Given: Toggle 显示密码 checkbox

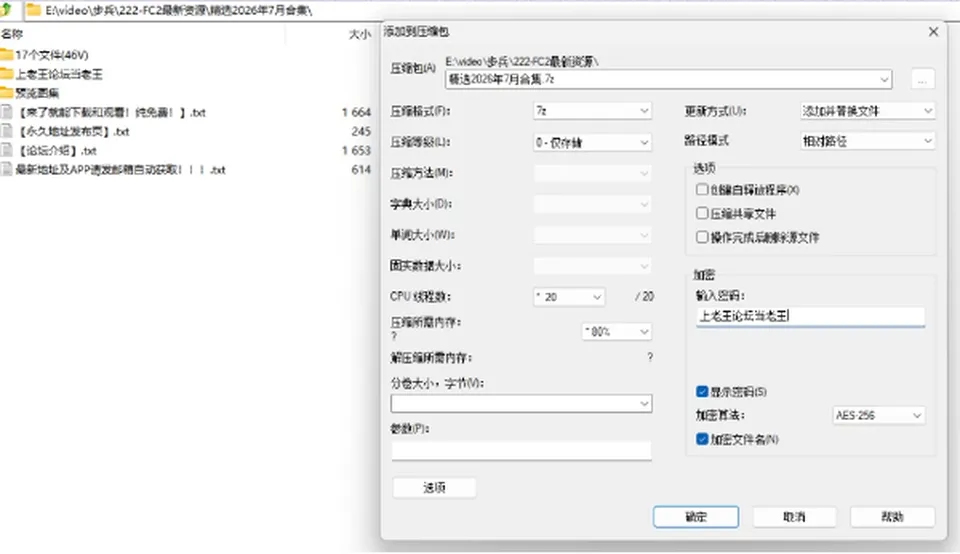Looking at the screenshot, I should click(702, 391).
